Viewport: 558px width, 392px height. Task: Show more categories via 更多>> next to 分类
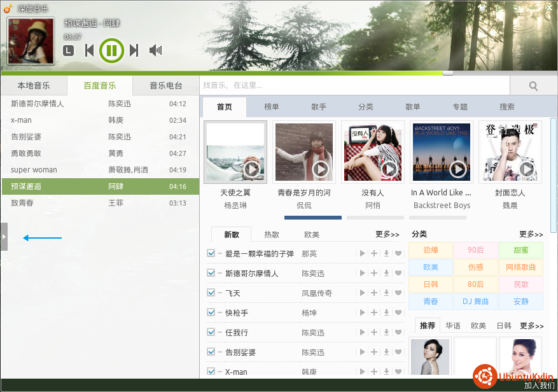point(531,234)
